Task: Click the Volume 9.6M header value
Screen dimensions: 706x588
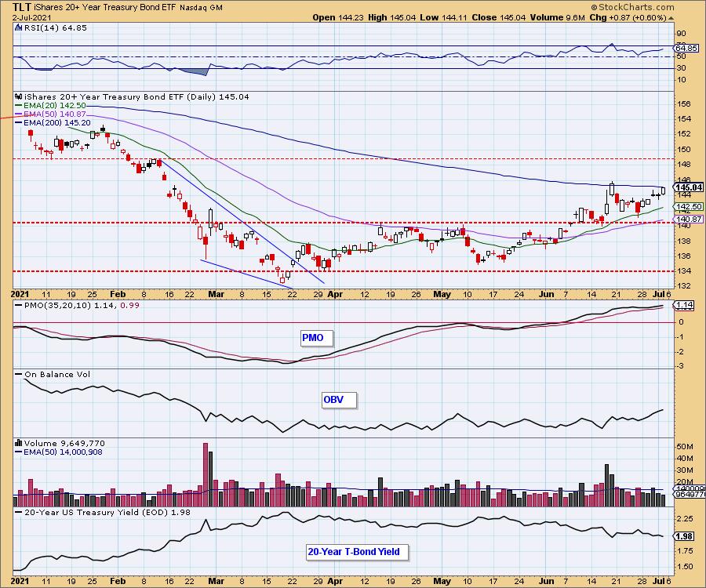Action: [558, 17]
